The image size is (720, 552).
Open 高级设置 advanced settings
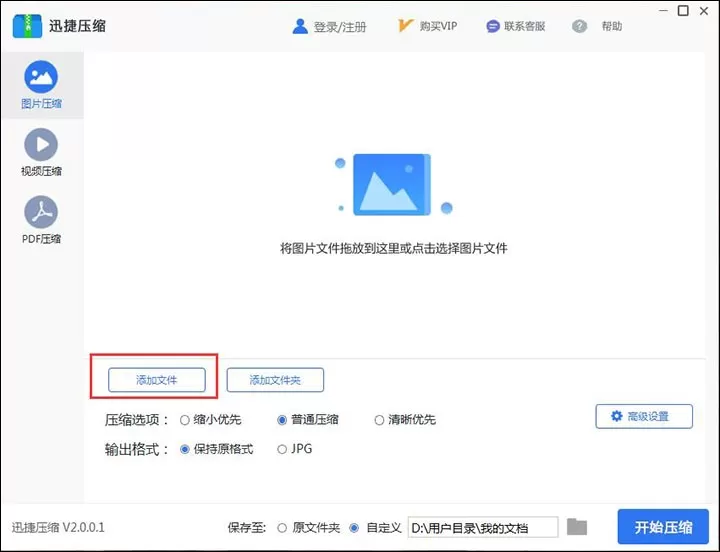click(644, 416)
